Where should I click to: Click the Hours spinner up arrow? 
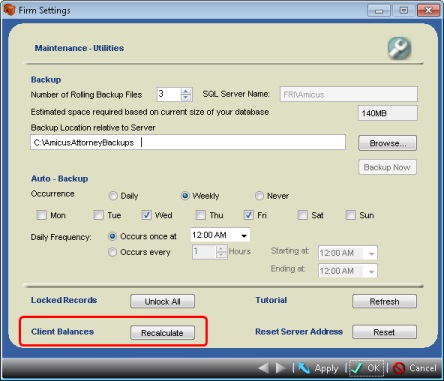coord(221,249)
